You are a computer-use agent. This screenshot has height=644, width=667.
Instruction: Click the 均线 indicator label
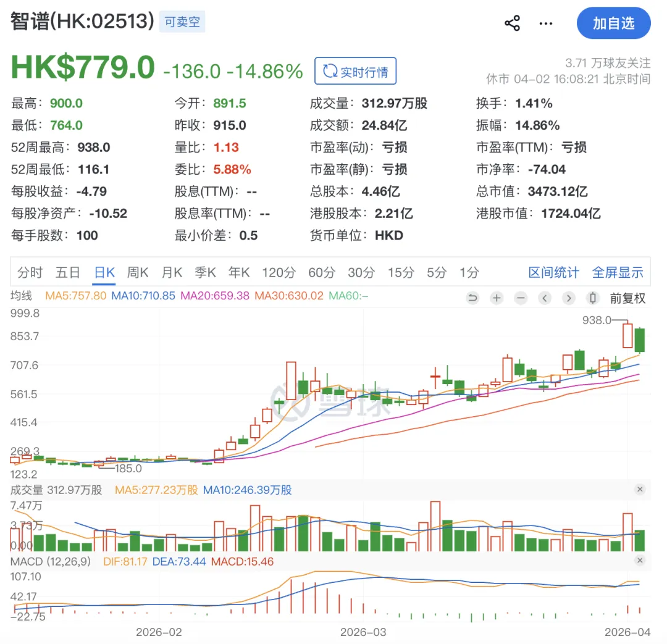tap(21, 295)
